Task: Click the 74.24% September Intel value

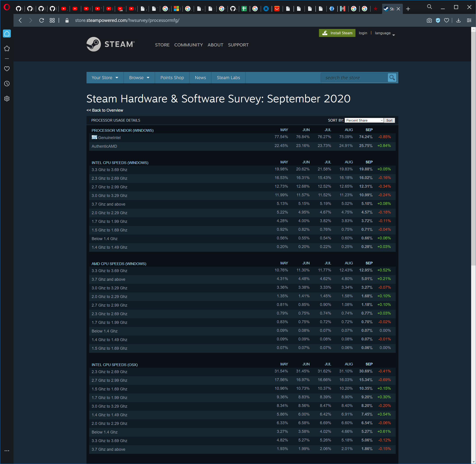Action: (366, 137)
